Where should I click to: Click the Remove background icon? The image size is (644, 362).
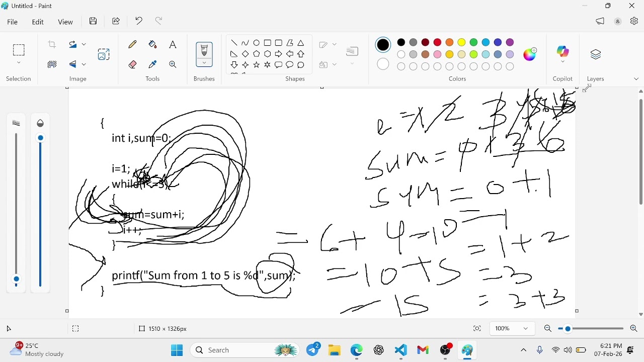[x=52, y=64]
